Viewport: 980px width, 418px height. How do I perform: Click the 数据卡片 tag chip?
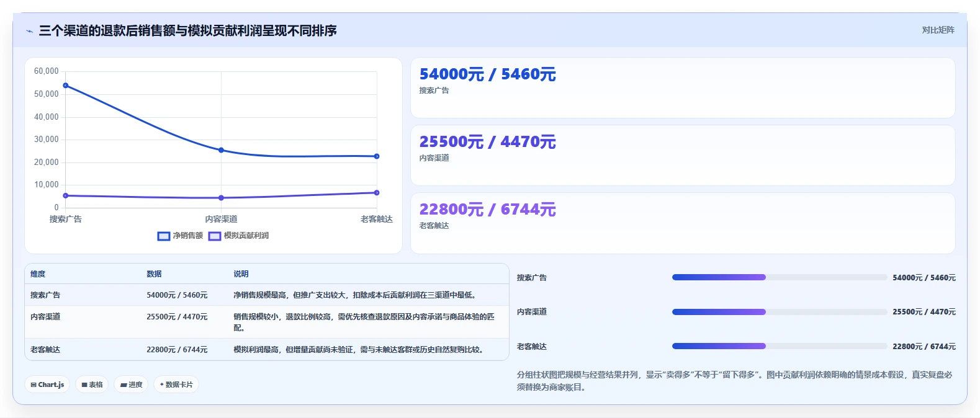tap(176, 385)
